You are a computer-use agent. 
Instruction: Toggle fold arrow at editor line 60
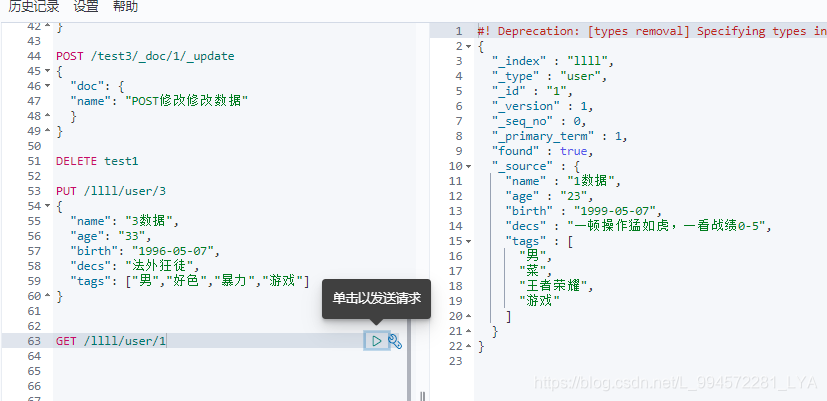47,296
